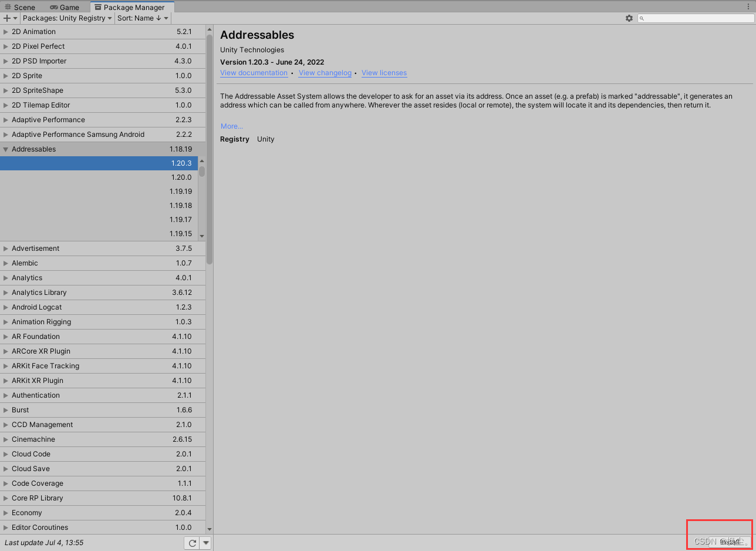Select the 2D Sprite package
The image size is (756, 551).
[103, 76]
